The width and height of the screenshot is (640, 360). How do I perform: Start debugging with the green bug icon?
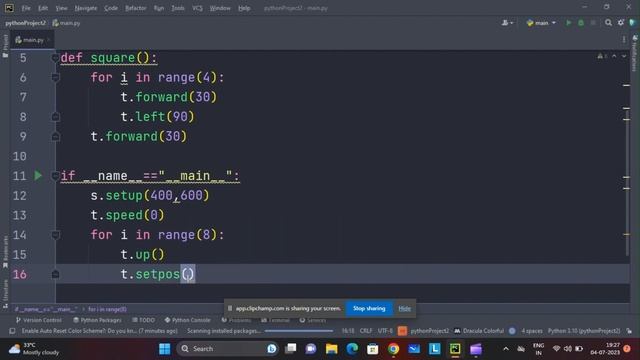tap(581, 23)
